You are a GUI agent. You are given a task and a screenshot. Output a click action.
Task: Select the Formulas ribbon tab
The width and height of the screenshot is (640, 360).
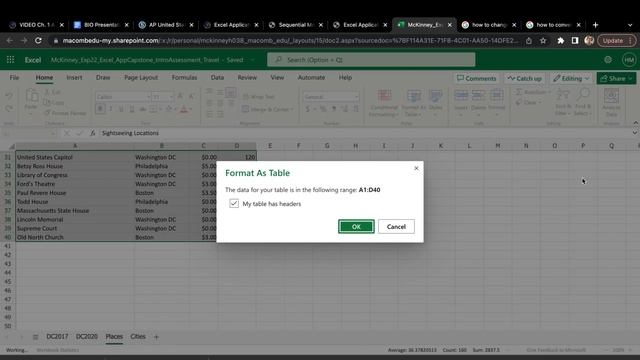pyautogui.click(x=184, y=78)
